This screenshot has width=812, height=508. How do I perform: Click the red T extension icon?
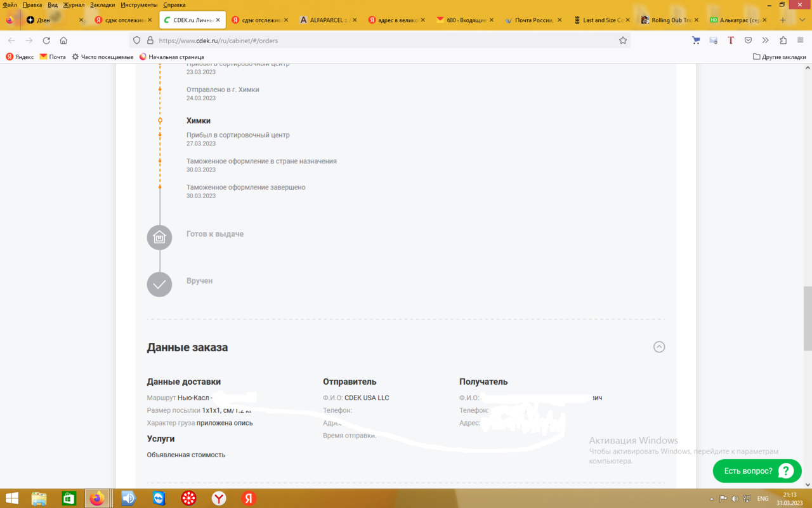(x=731, y=41)
